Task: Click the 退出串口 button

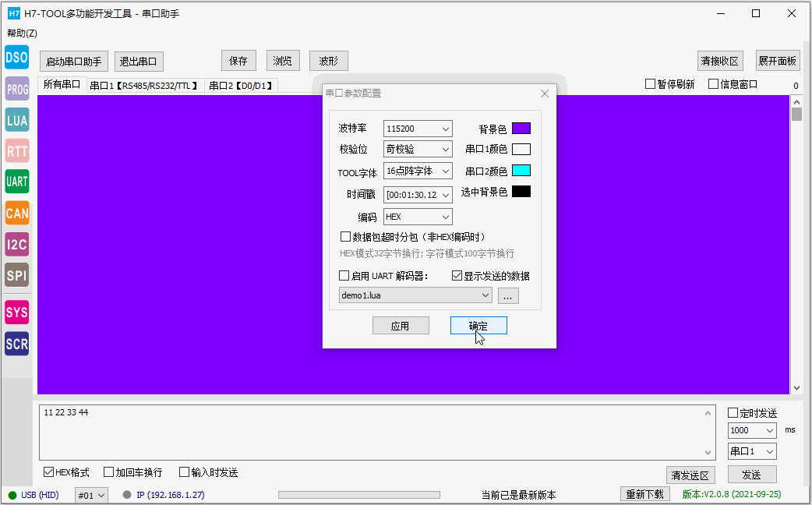Action: click(138, 62)
